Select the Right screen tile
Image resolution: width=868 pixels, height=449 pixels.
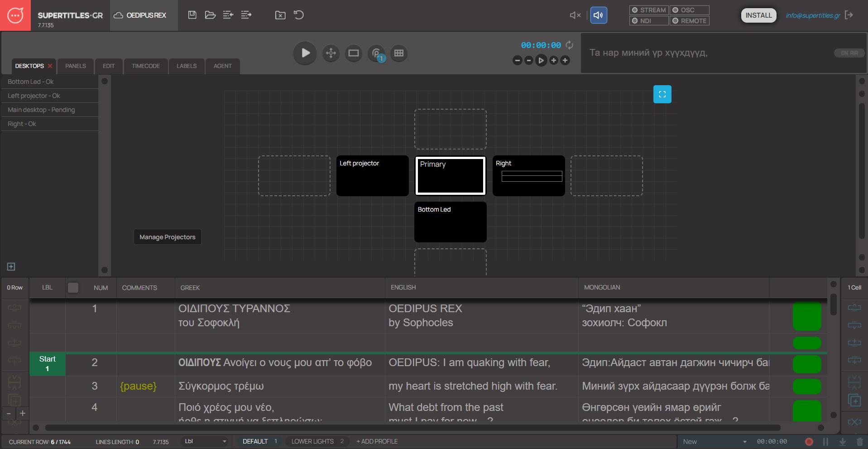pos(528,176)
